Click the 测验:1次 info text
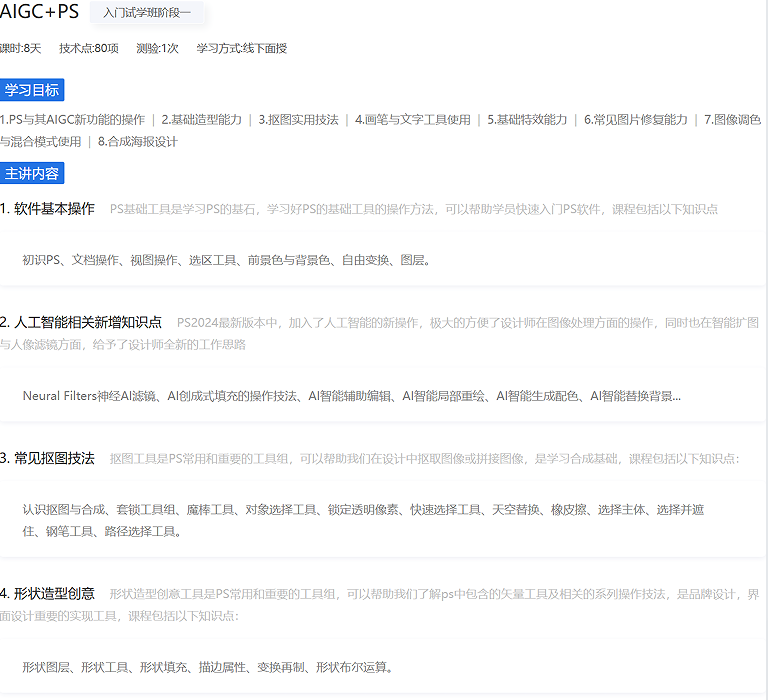Viewport: 768px width, 700px height. click(x=157, y=48)
